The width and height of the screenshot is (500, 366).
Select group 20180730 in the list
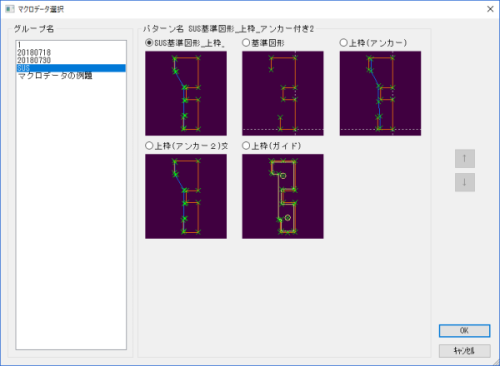pyautogui.click(x=71, y=60)
